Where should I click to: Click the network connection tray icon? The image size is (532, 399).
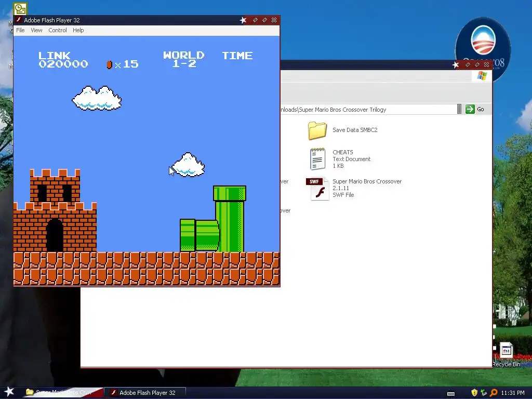click(484, 393)
